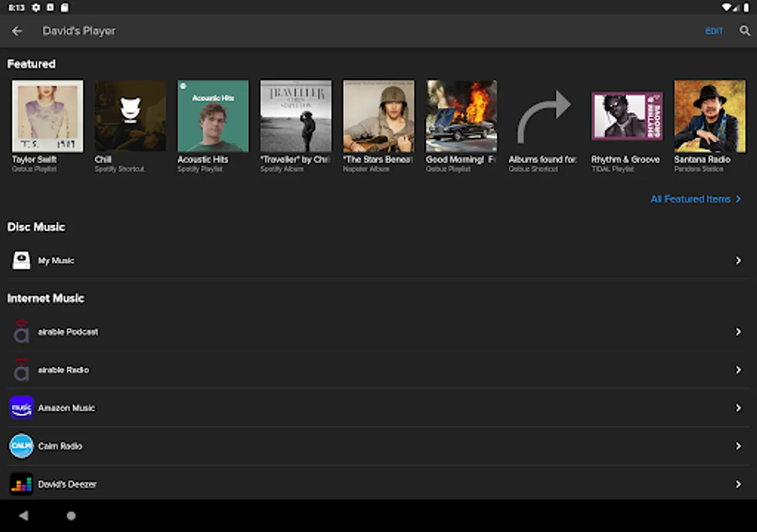Open the Traveller album cover
This screenshot has height=532, width=757.
point(296,116)
